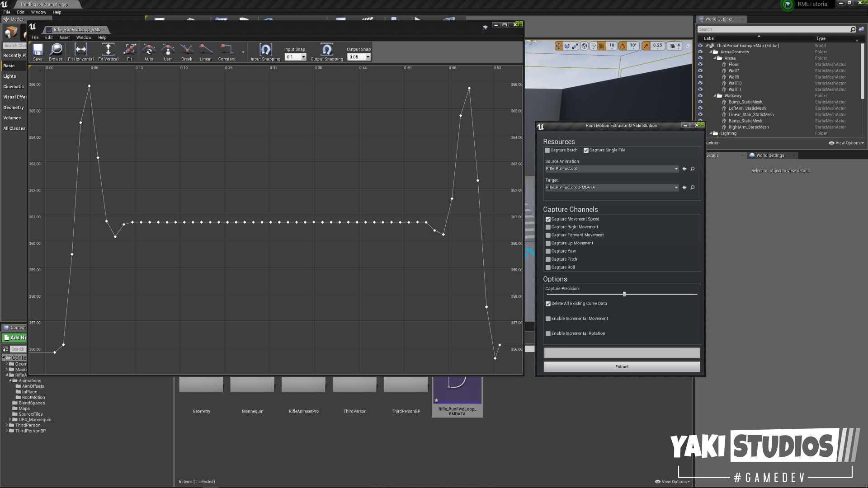The width and height of the screenshot is (868, 488).
Task: Select rotate gizmo mode in viewport
Action: [567, 46]
